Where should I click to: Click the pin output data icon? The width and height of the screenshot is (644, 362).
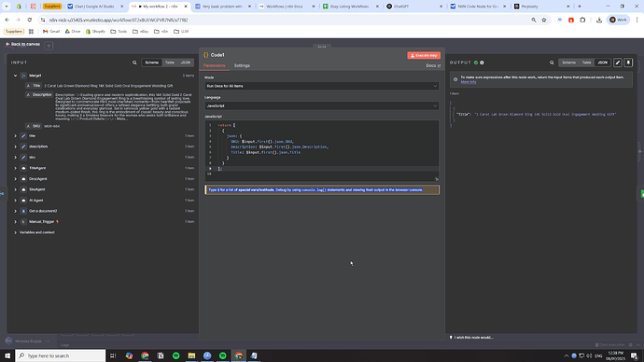628,63
